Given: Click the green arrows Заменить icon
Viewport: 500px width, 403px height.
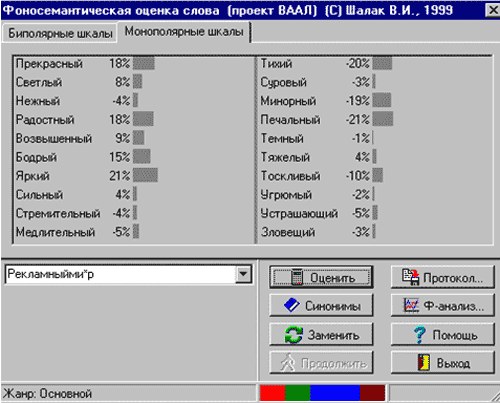Looking at the screenshot, I should 294,335.
